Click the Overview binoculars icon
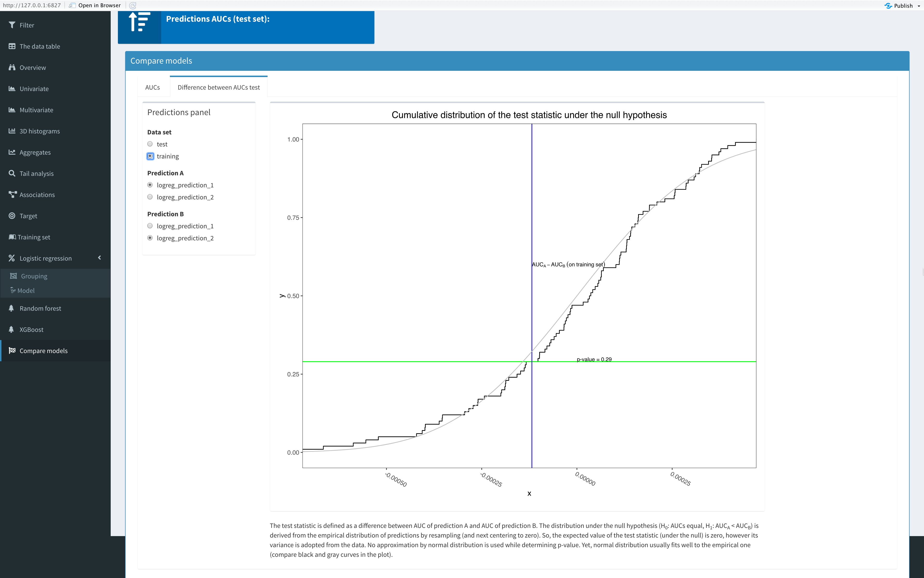This screenshot has height=578, width=924. tap(12, 68)
